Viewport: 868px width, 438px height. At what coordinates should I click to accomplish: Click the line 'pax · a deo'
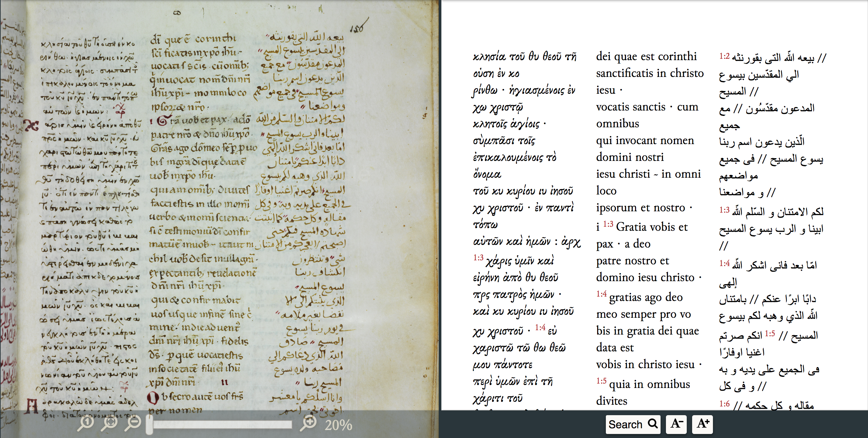pos(623,244)
